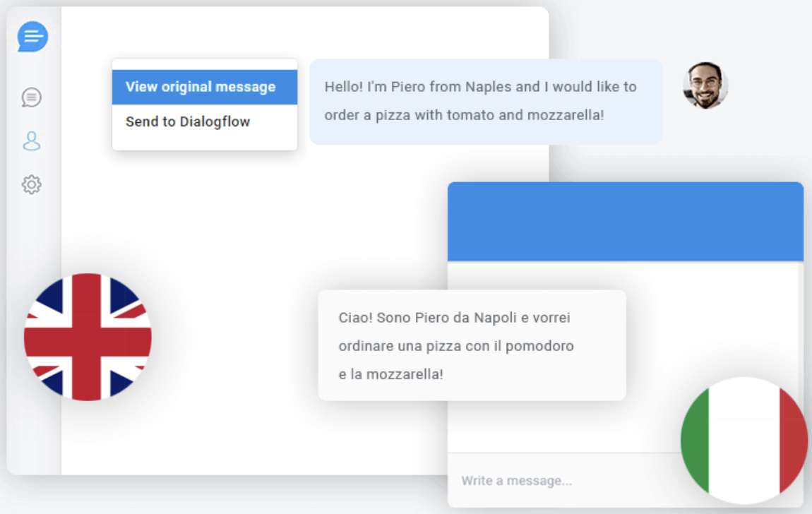Open the users profile icon in sidebar

pos(32,141)
